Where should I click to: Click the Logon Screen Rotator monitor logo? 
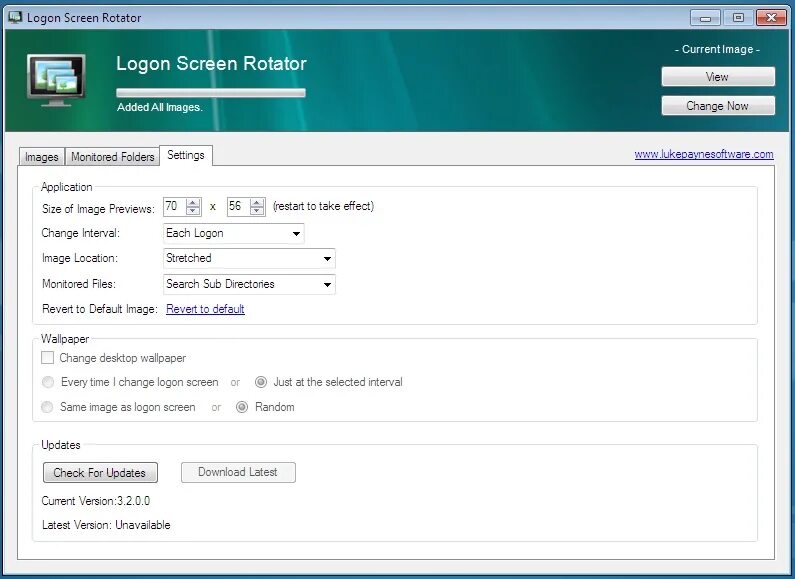(56, 80)
